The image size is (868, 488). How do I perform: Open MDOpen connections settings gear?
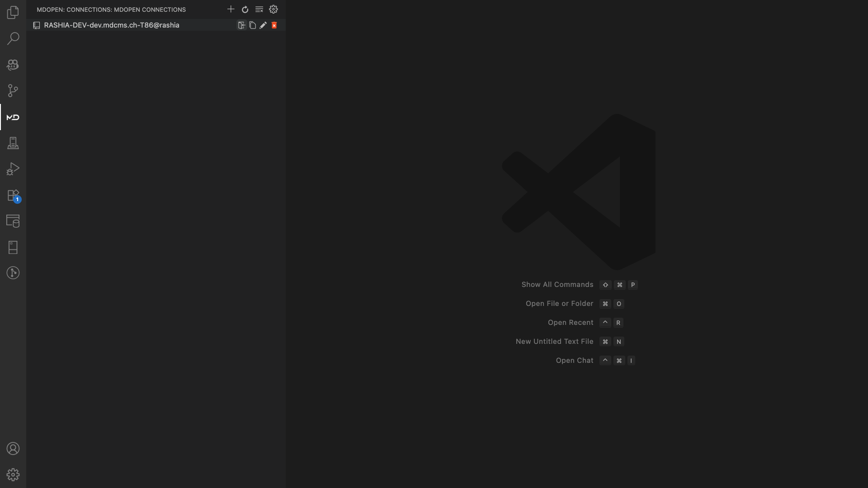(x=274, y=9)
